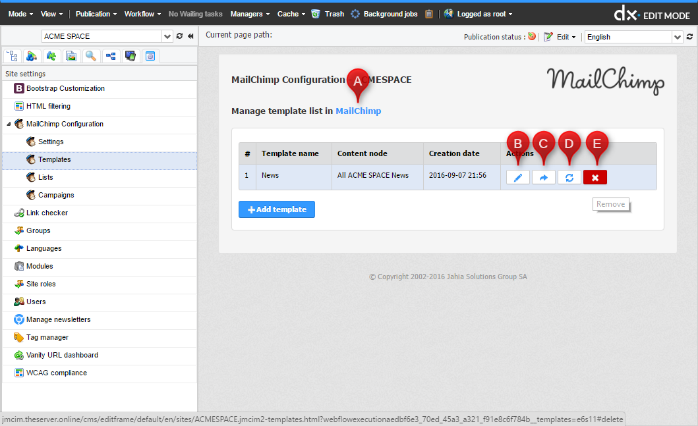
Task: Open the Publication menu
Action: tap(96, 14)
